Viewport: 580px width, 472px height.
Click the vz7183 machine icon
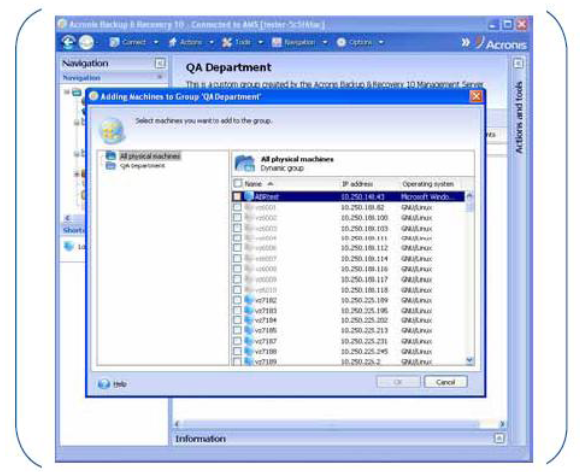click(249, 310)
